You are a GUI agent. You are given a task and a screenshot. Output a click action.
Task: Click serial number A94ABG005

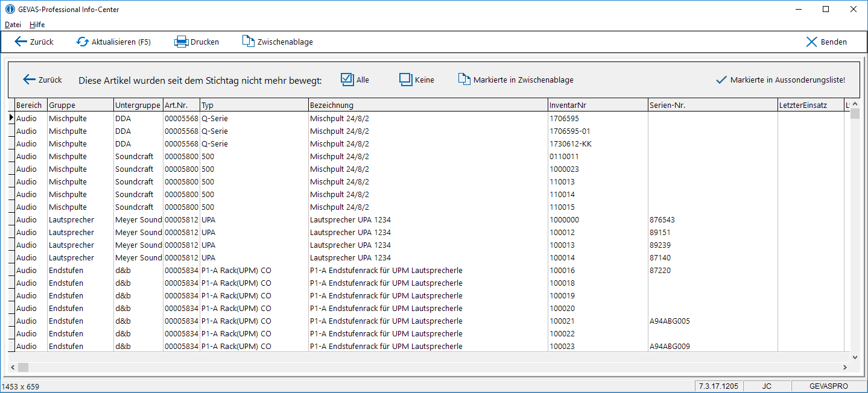[x=670, y=321]
